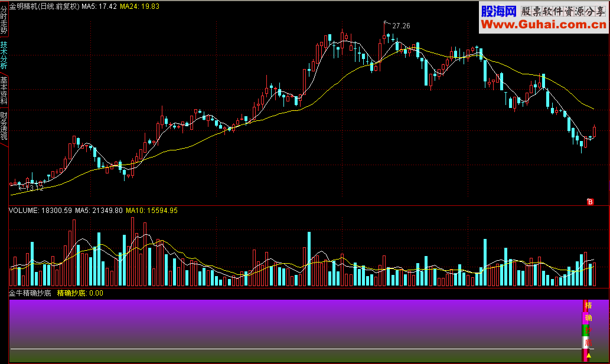Click the 股海网 logo

point(499,11)
